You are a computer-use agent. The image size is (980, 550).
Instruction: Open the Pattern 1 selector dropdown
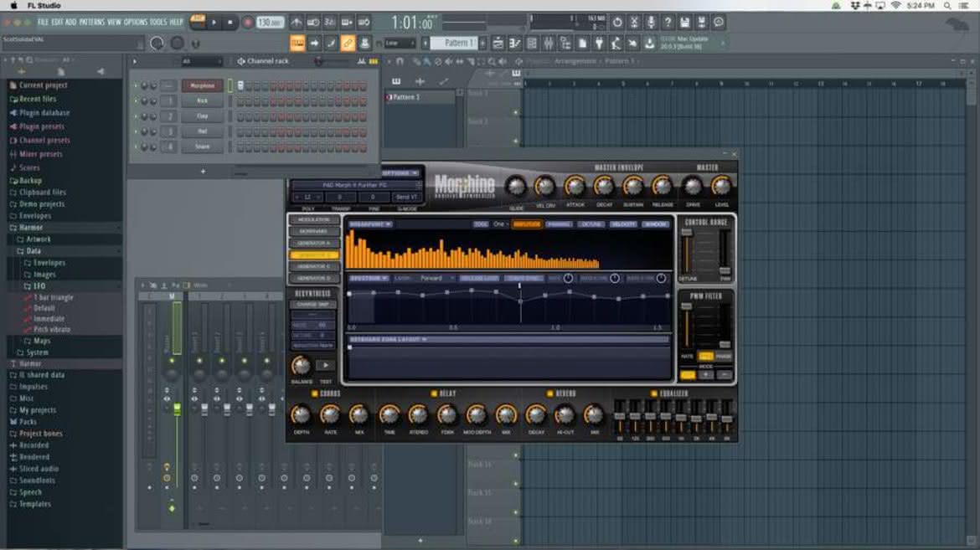coord(454,44)
